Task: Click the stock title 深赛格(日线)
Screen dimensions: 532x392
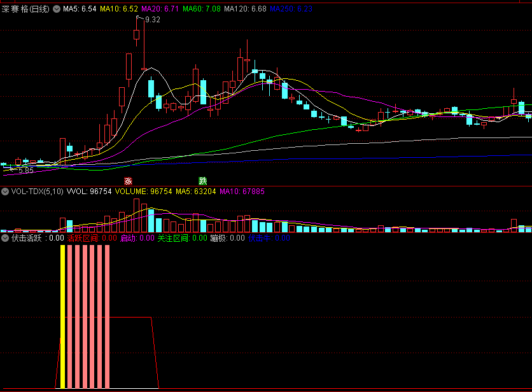Action: [x=25, y=9]
